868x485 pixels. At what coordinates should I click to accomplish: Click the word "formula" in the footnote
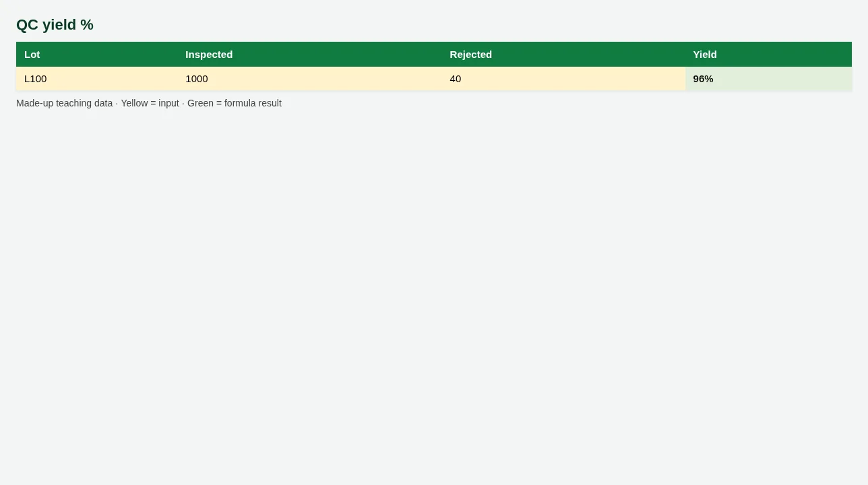[x=239, y=103]
